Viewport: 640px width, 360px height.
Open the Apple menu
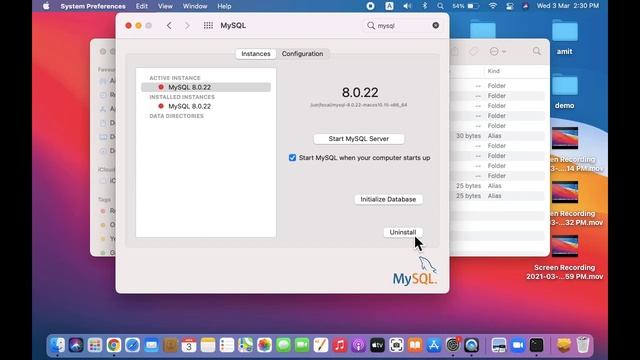[46, 6]
